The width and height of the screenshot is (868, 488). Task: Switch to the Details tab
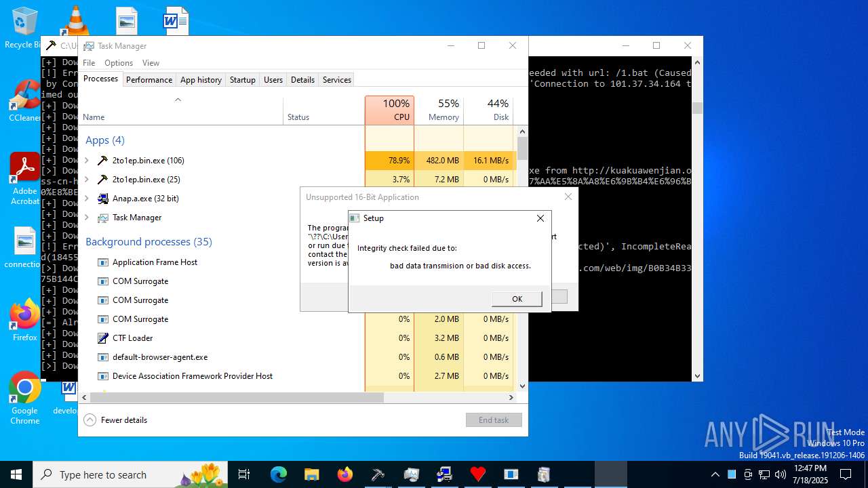[x=302, y=80]
